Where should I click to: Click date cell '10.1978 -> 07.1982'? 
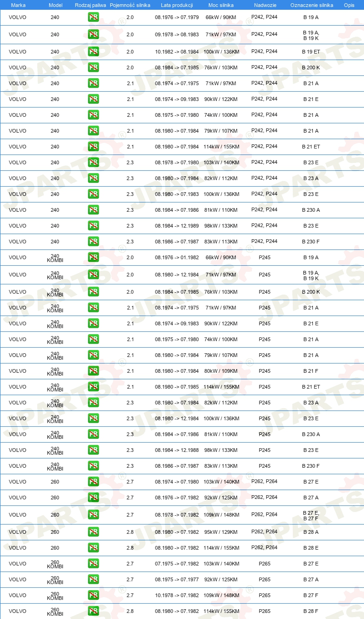[x=177, y=595]
